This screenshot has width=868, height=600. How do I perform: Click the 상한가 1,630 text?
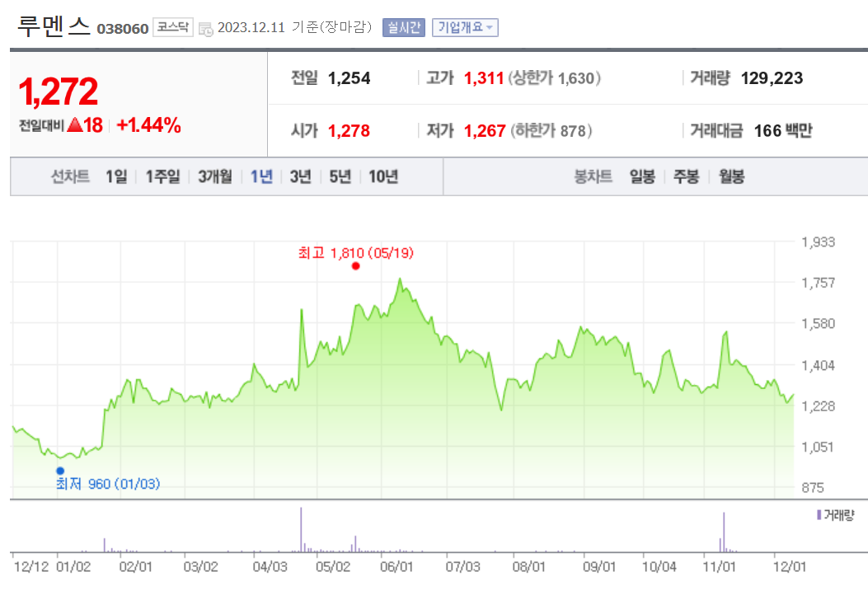click(555, 78)
